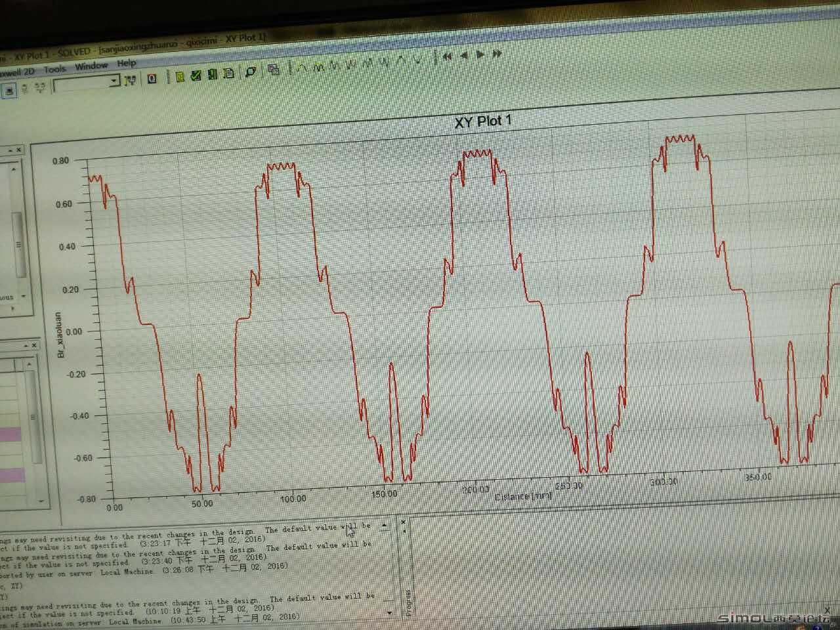
Task: Click the message log scroll-down arrow
Action: pos(390,612)
